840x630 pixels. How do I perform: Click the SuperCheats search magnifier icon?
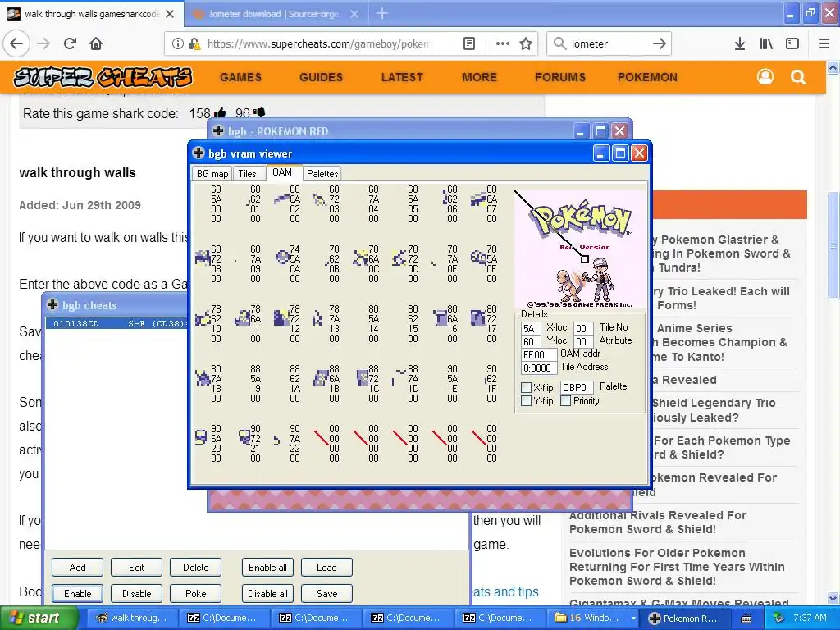coord(798,77)
